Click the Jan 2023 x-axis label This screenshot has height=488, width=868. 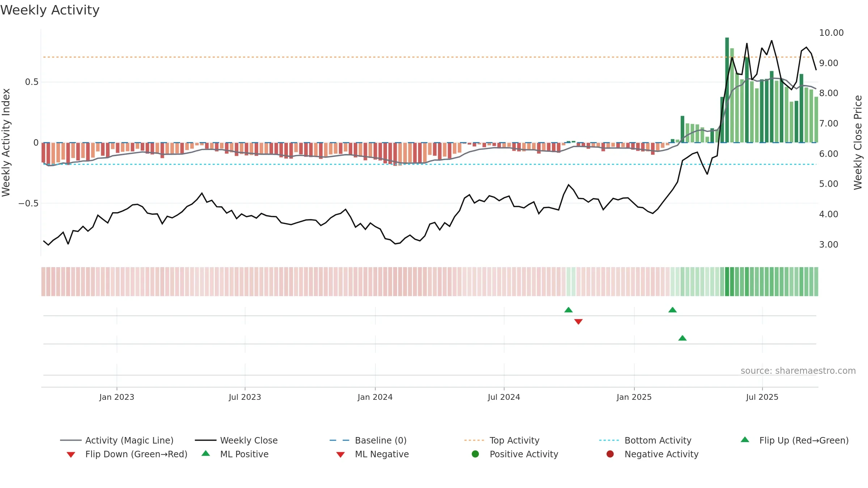pyautogui.click(x=117, y=397)
